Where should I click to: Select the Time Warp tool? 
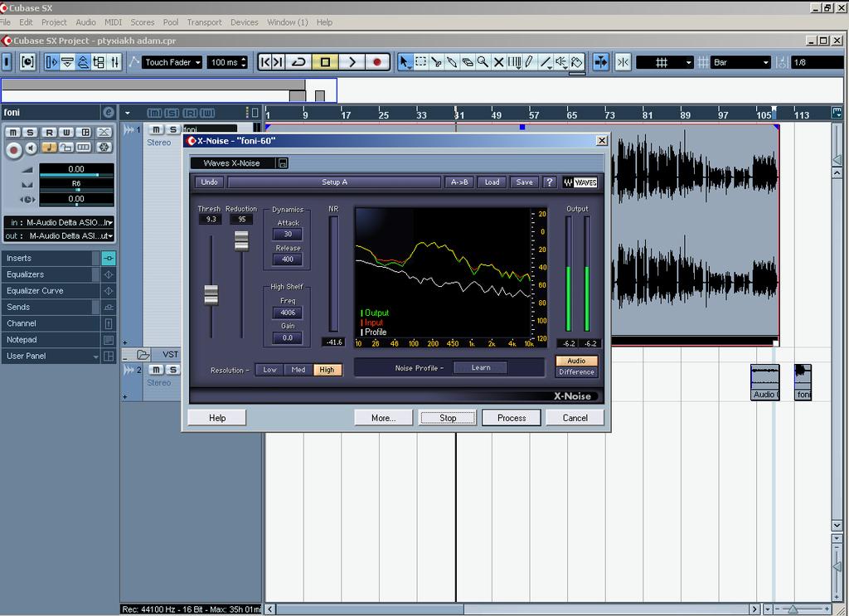(514, 62)
